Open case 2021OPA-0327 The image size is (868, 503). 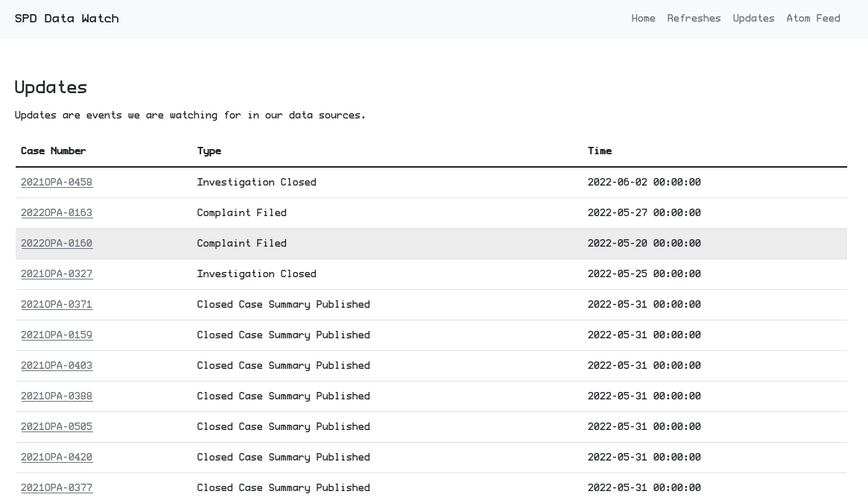pyautogui.click(x=57, y=273)
